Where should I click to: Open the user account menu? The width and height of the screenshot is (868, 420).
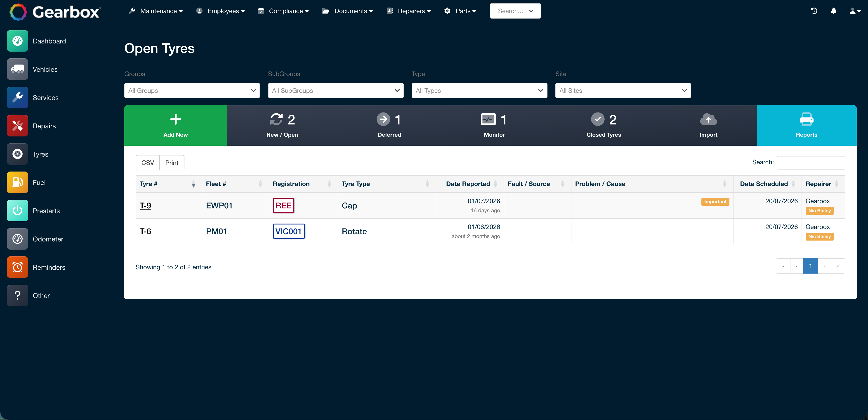click(855, 11)
